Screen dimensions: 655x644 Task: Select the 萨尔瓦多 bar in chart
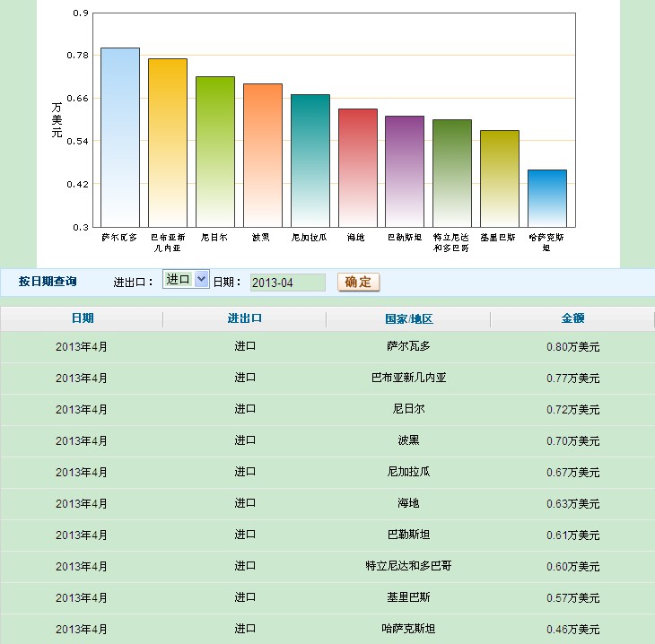pyautogui.click(x=120, y=137)
